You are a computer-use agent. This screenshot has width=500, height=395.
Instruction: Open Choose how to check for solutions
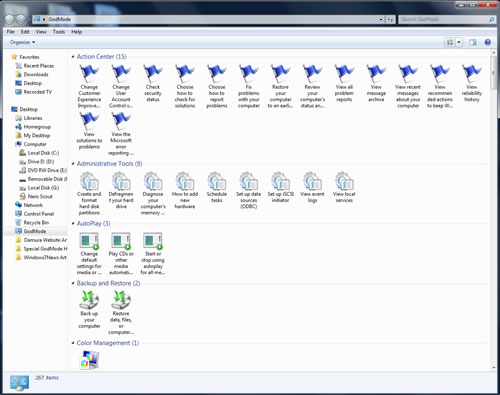click(x=185, y=86)
